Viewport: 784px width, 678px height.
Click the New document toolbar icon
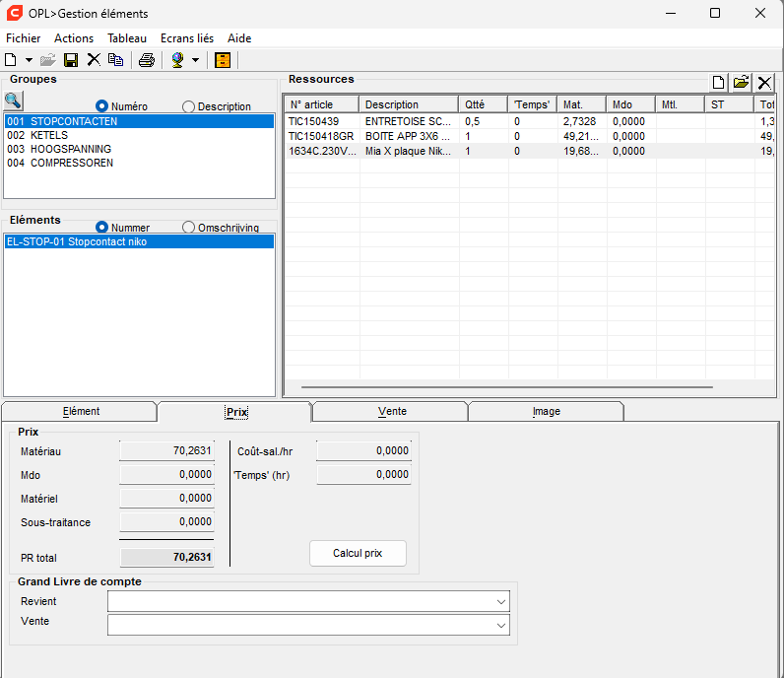[11, 60]
